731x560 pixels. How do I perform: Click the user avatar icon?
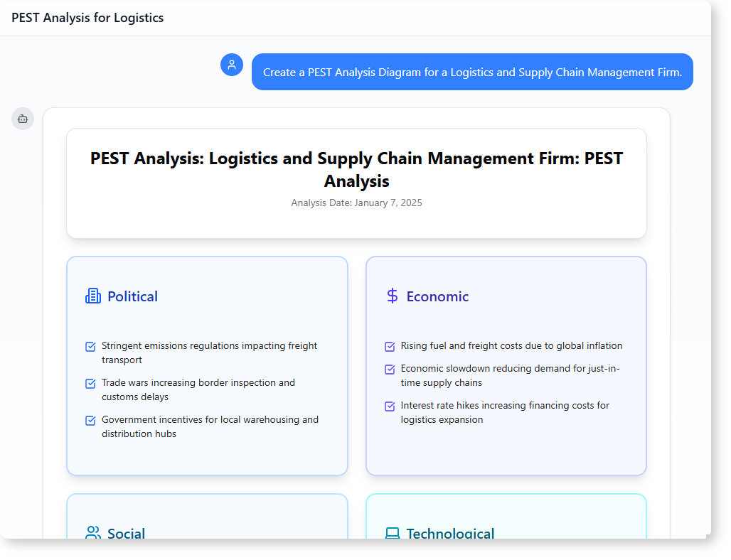click(232, 65)
